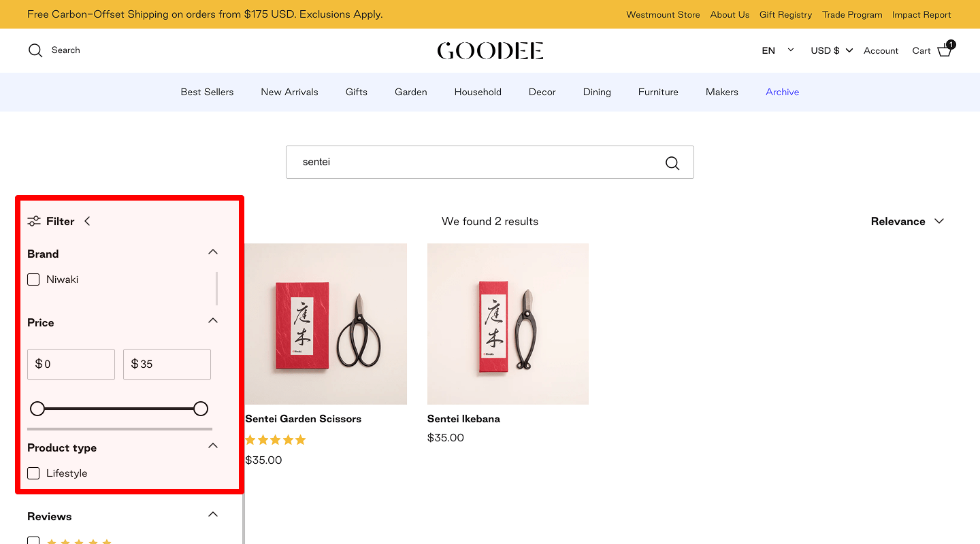980x544 pixels.
Task: Check the Niwaki brand checkbox
Action: point(33,279)
